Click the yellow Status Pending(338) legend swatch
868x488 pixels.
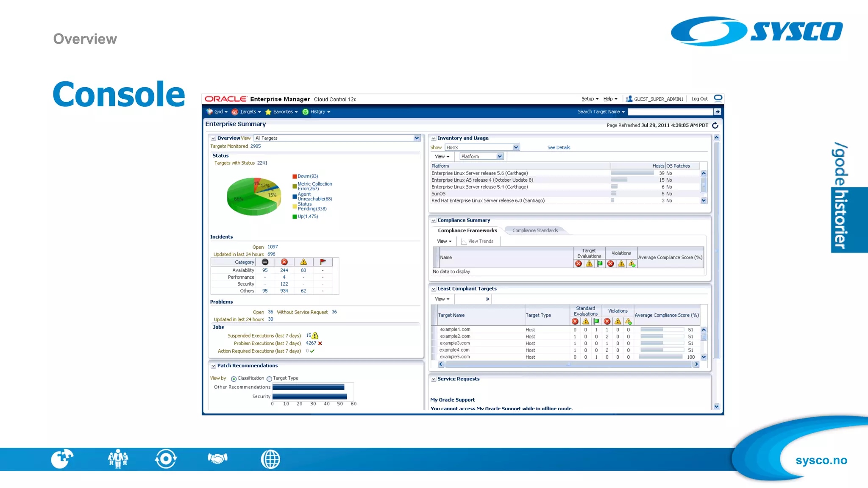point(295,206)
